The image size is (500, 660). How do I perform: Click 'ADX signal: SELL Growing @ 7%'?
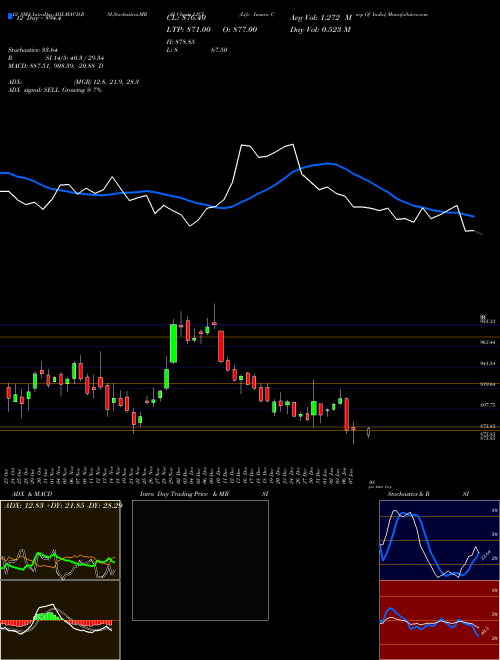55,90
